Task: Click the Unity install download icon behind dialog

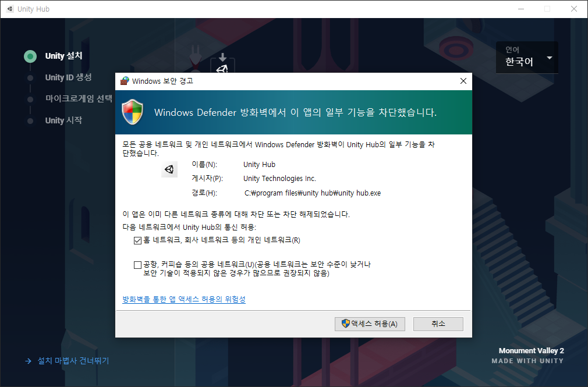Action: (222, 63)
